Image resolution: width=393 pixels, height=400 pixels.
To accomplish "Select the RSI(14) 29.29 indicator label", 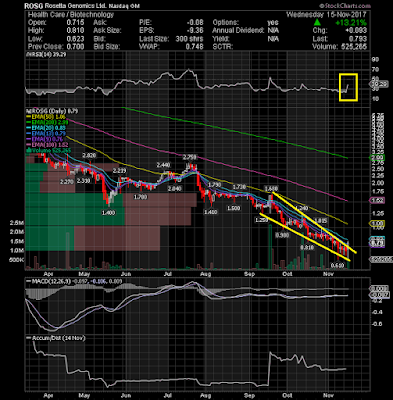I will point(47,54).
